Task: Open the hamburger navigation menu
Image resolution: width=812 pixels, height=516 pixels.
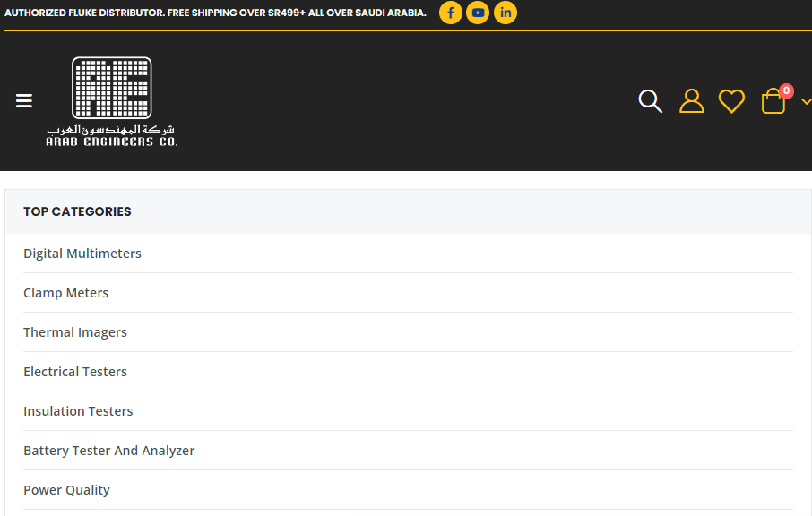Action: click(24, 101)
